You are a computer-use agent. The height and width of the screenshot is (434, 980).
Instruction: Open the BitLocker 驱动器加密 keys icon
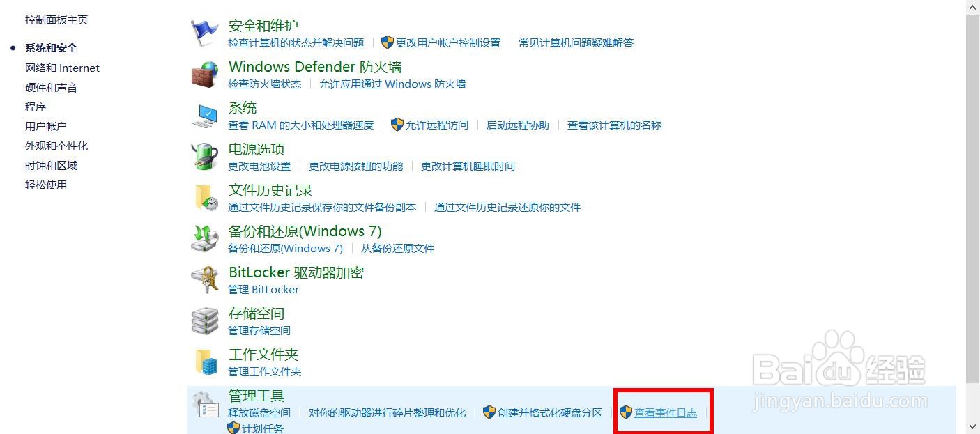[x=205, y=279]
